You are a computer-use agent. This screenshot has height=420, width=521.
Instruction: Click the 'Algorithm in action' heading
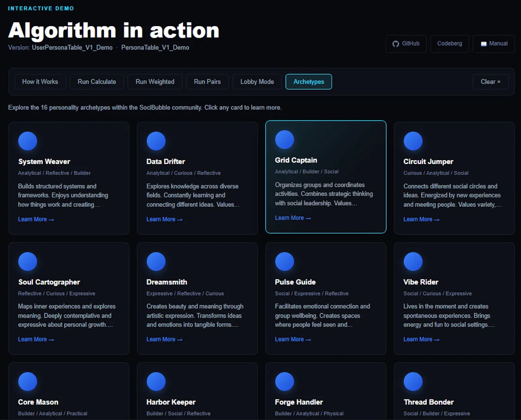pos(114,31)
